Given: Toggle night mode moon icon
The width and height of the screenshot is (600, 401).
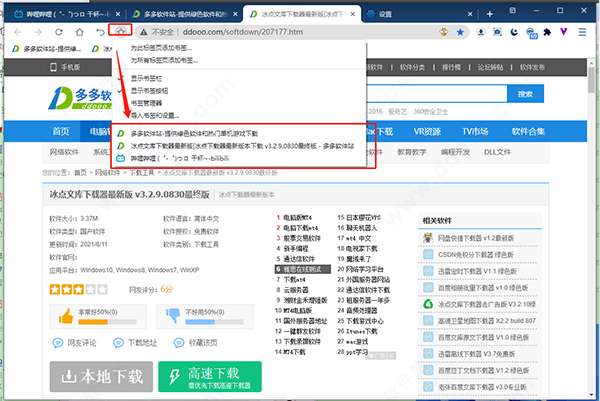Looking at the screenshot, I should click(x=514, y=32).
